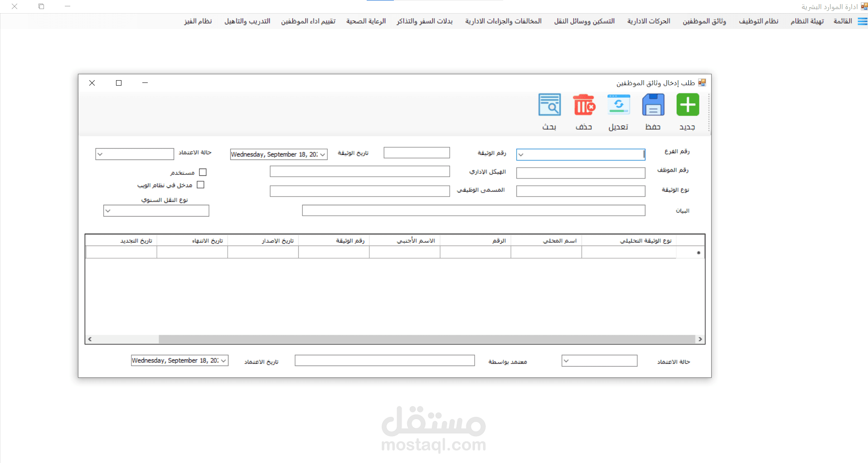Viewport: 868px width, 463px height.
Task: Open the الرعاية الصحية menu
Action: pos(366,21)
